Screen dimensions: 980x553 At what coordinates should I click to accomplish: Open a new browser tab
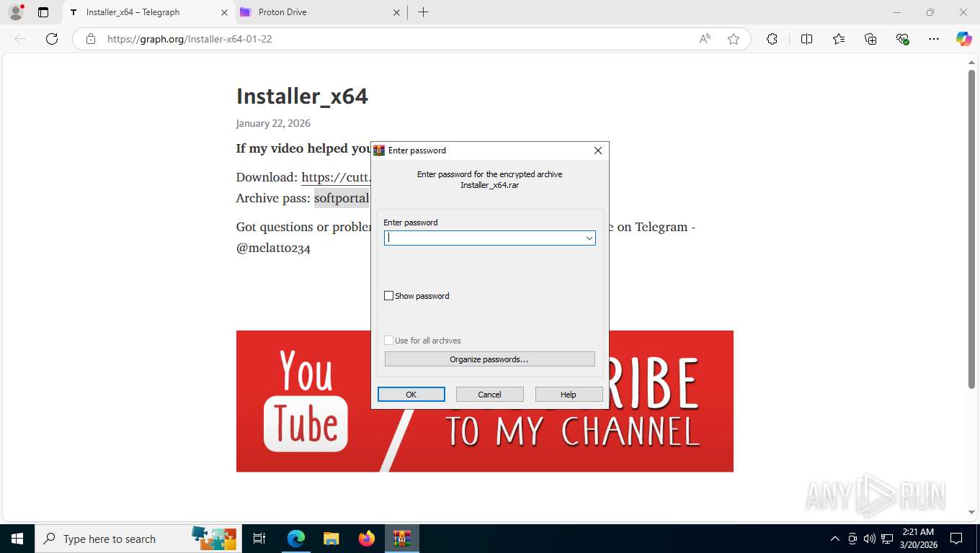coord(423,12)
